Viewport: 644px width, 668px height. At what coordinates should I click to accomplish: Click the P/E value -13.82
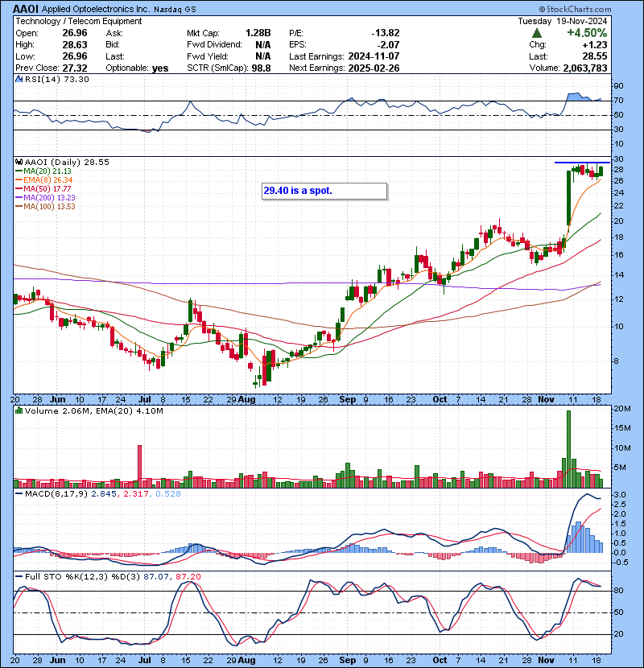(x=386, y=33)
